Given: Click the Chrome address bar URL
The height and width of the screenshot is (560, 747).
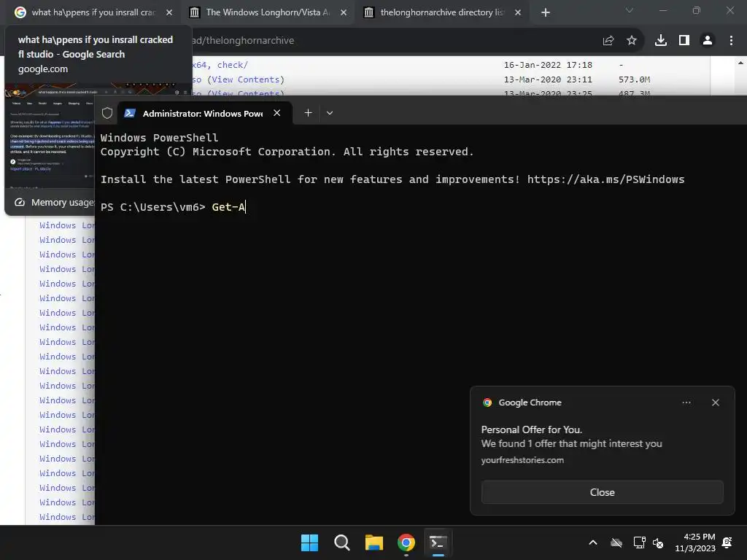Looking at the screenshot, I should click(243, 41).
